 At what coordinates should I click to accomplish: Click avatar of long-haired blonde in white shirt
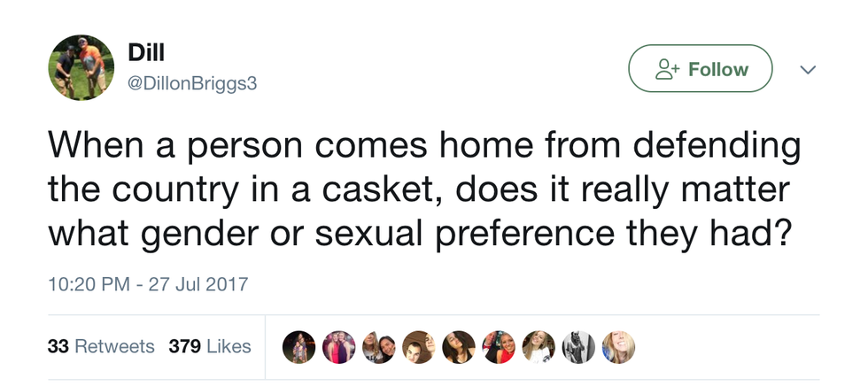[x=539, y=347]
